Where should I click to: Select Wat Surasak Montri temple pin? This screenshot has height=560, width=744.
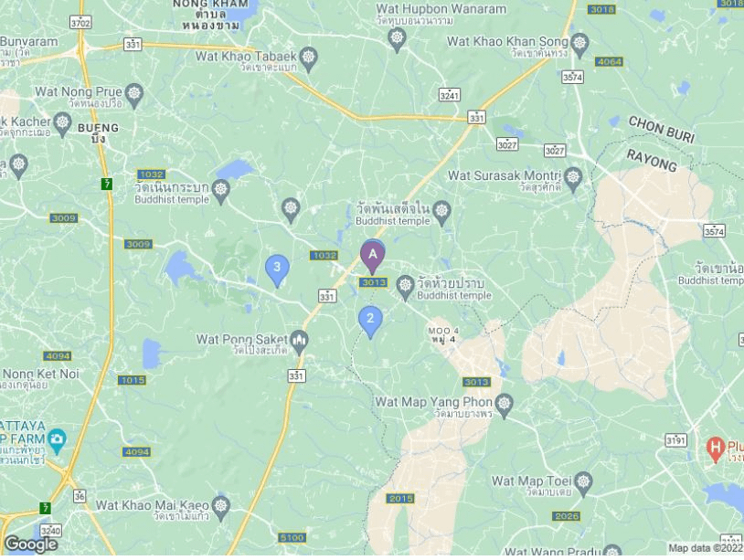click(574, 180)
